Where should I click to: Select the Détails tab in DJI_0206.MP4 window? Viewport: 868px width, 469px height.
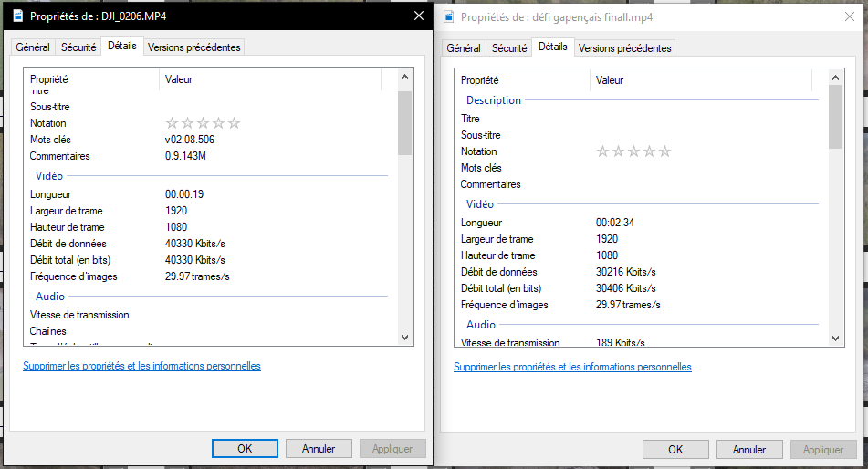pos(121,46)
